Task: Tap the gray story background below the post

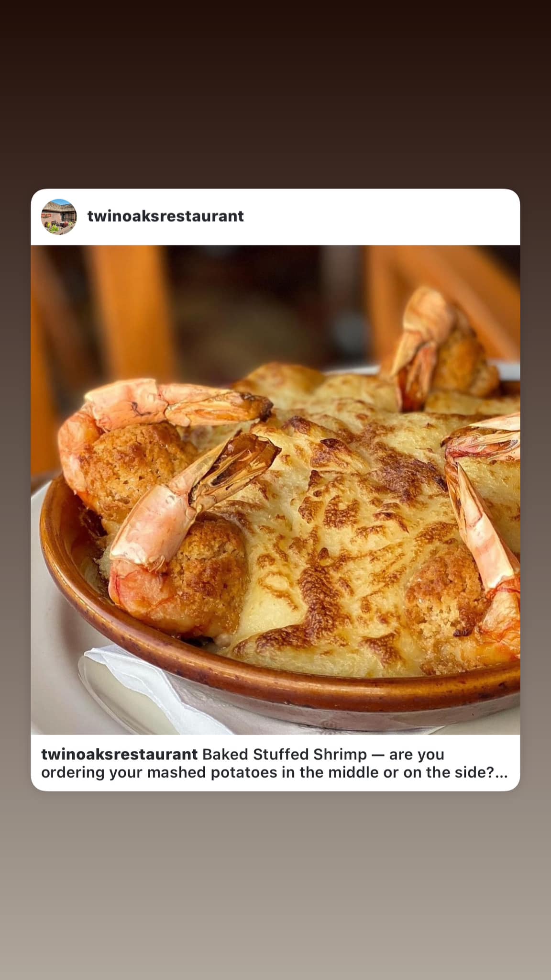Action: [x=275, y=885]
